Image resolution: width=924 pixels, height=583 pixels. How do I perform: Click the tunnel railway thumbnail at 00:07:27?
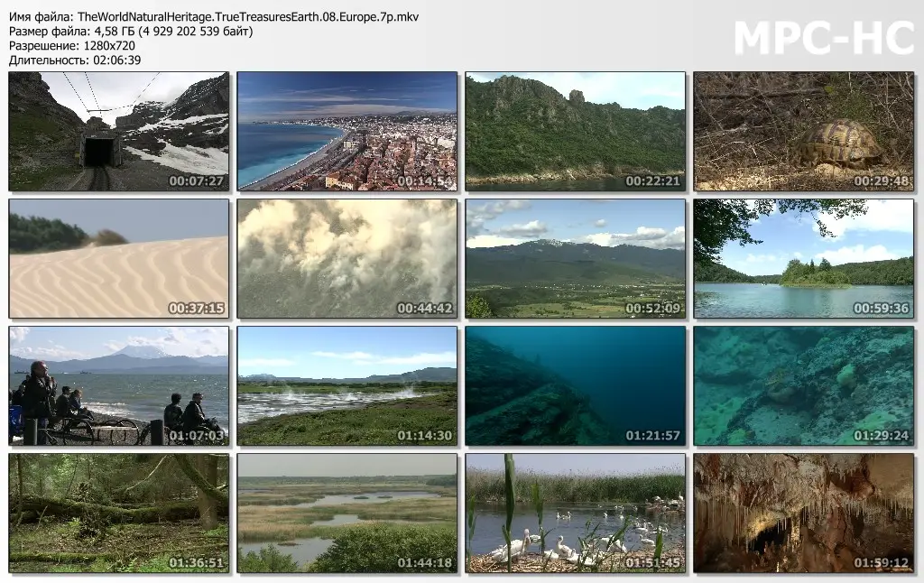point(119,132)
